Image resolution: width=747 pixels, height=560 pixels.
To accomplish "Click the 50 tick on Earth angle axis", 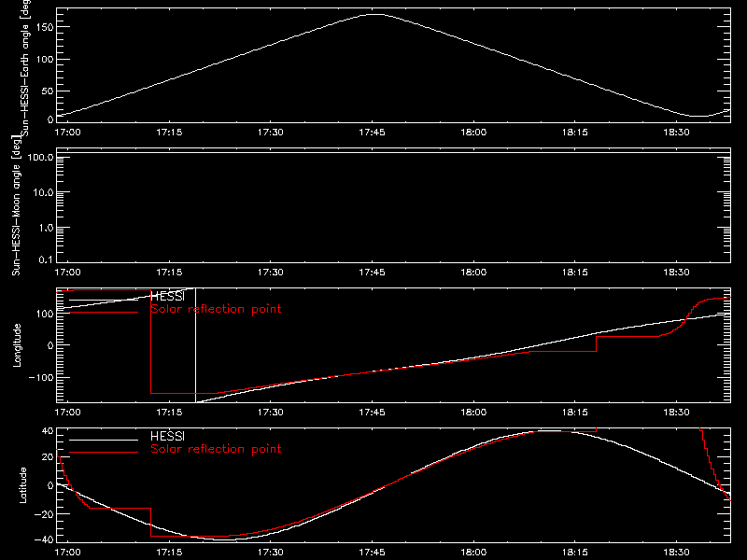I will pos(48,91).
